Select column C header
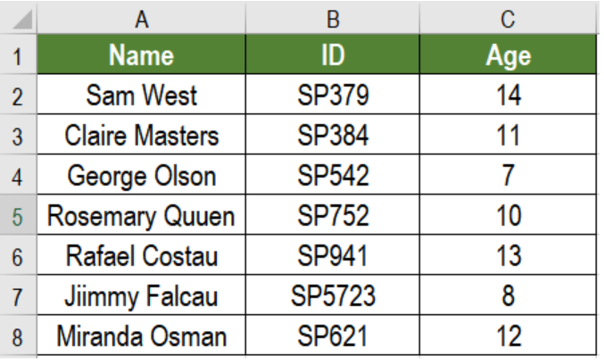 508,19
